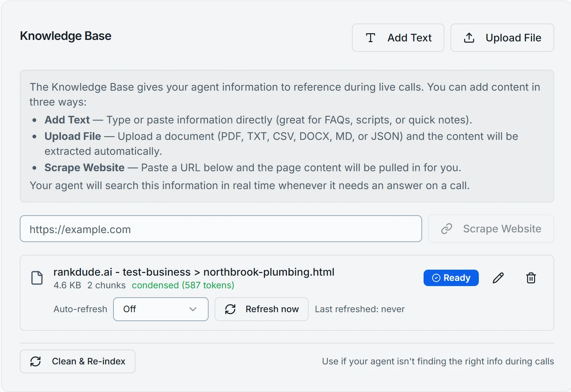This screenshot has height=392, width=571.
Task: Click the Scrape Website button
Action: (x=491, y=229)
